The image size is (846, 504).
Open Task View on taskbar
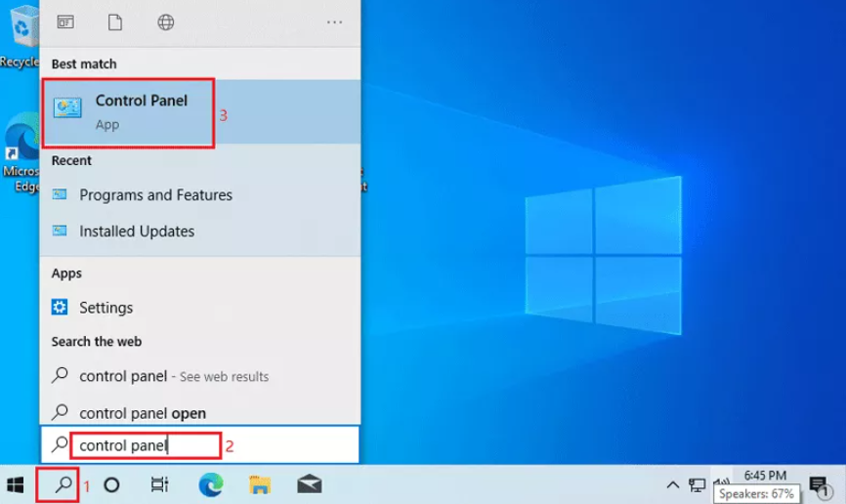(159, 484)
